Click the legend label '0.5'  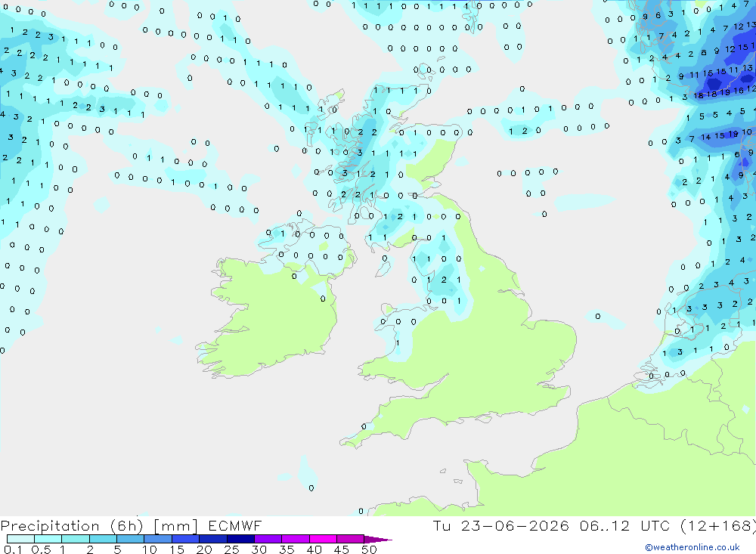point(41,549)
